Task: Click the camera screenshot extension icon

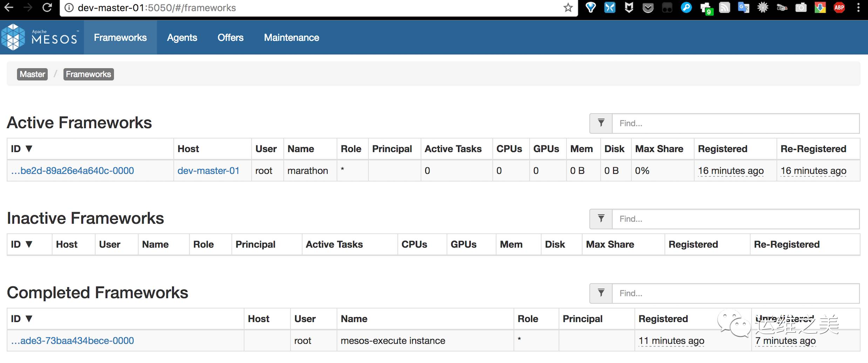Action: 801,7
